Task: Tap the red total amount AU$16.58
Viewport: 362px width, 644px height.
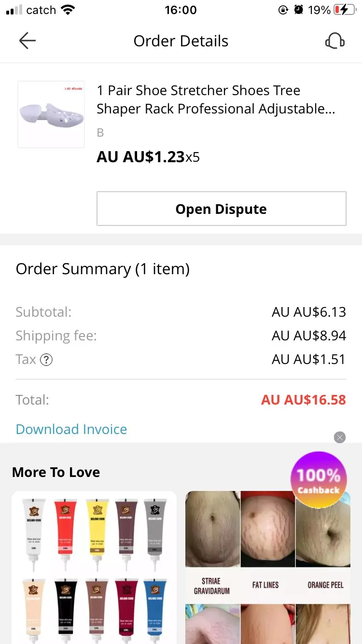Action: [x=304, y=400]
